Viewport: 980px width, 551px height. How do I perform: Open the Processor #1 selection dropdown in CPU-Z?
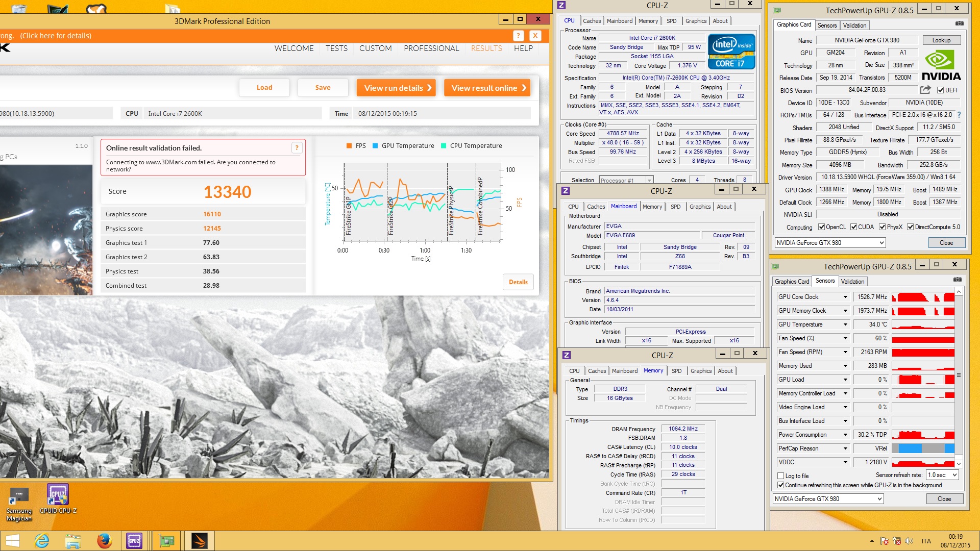626,180
